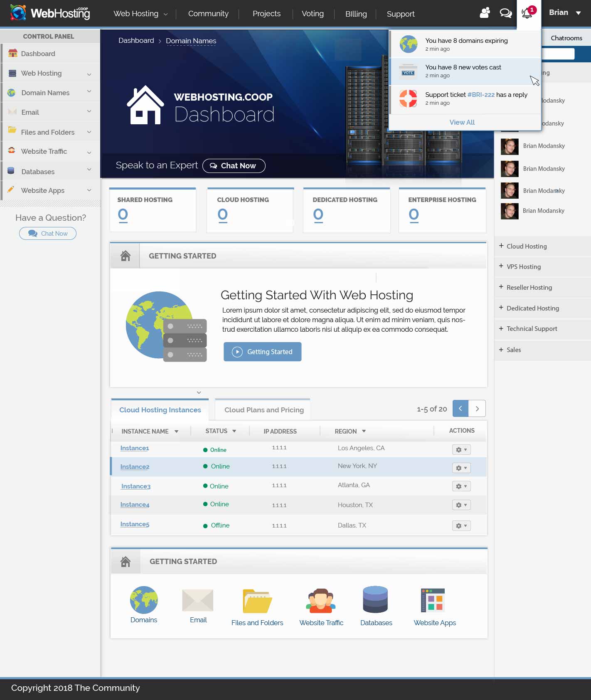Open the Email envelope icon shortcut
Viewport: 591px width, 700px height.
click(x=198, y=600)
